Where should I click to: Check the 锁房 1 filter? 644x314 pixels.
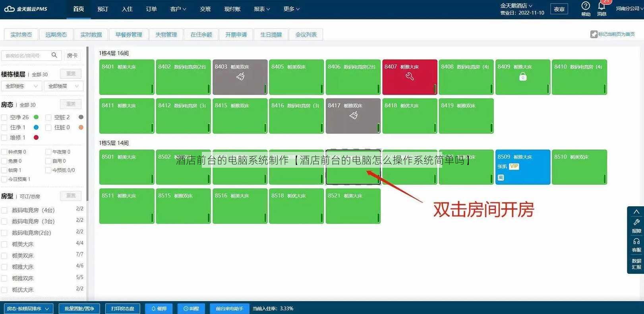click(x=4, y=170)
